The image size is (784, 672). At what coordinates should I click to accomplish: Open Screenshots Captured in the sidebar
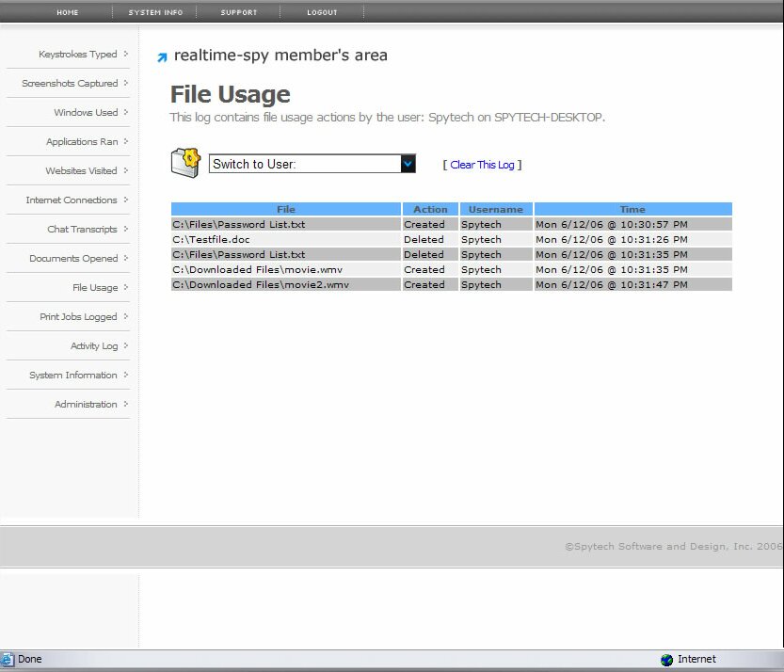[x=70, y=84]
